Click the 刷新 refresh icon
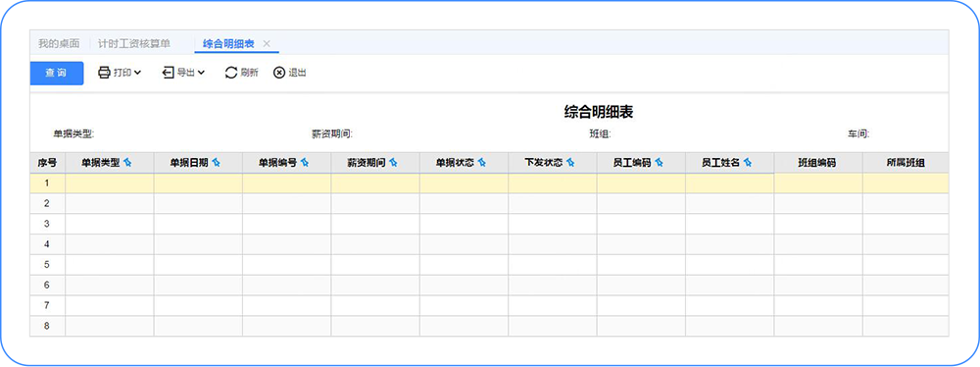 click(x=231, y=73)
